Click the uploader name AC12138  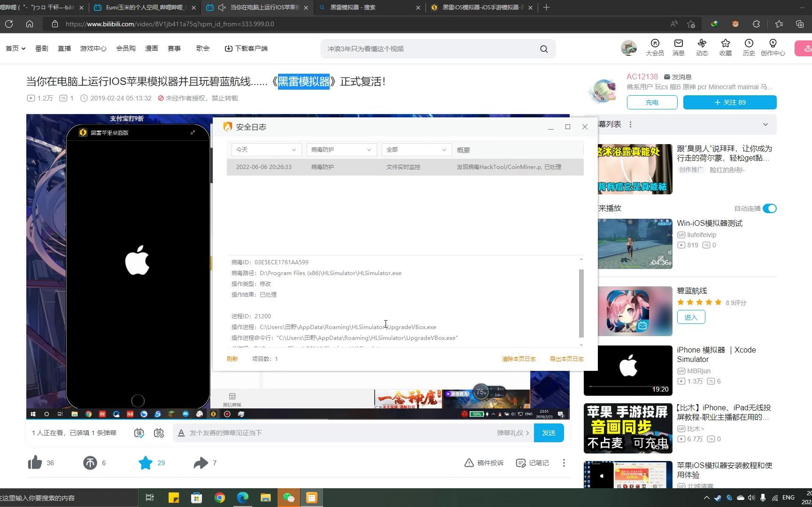tap(642, 77)
